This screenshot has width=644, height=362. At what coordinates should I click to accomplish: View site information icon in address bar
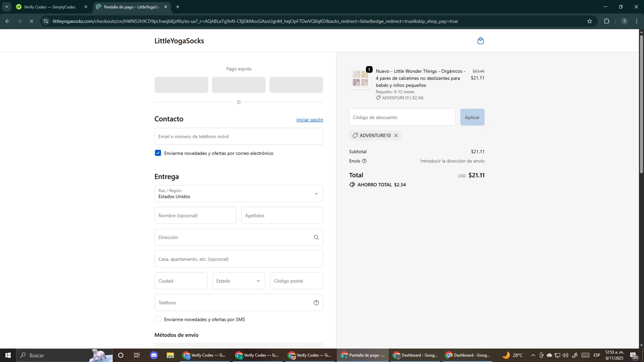[46, 21]
